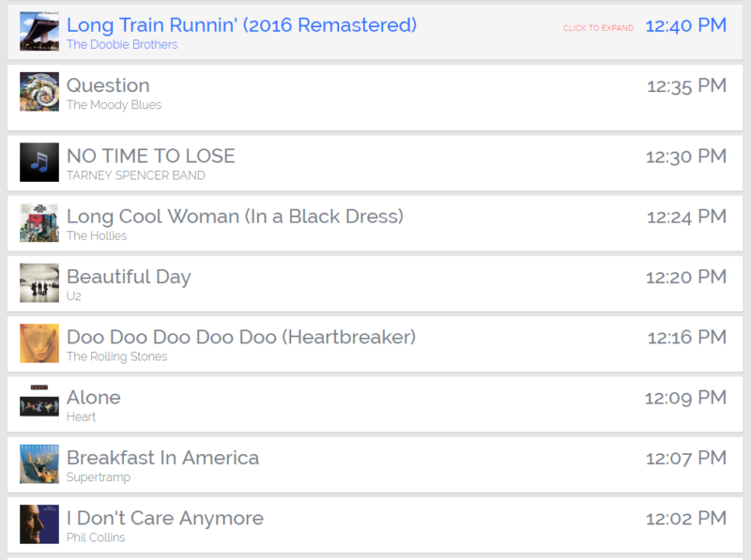Viewport: 751px width, 560px height.
Task: Click the U2 album cover thumbnail
Action: tap(38, 283)
